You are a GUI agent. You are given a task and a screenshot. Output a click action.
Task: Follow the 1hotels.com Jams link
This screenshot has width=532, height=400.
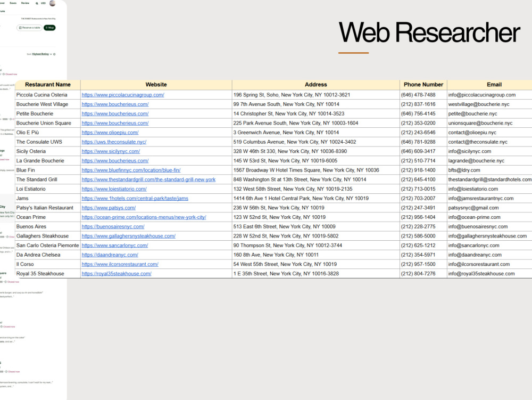135,198
